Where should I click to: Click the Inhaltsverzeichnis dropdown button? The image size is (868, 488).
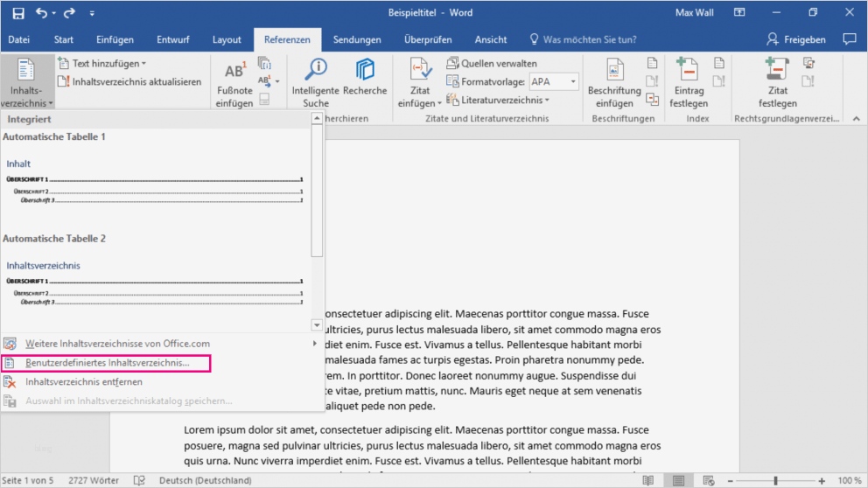[x=26, y=83]
